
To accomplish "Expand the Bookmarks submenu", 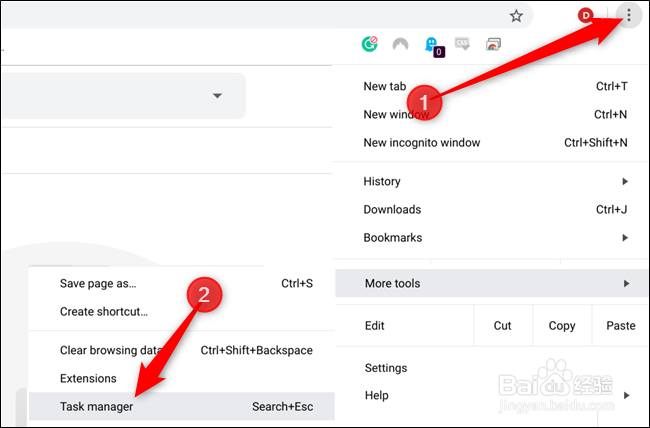I will 491,238.
